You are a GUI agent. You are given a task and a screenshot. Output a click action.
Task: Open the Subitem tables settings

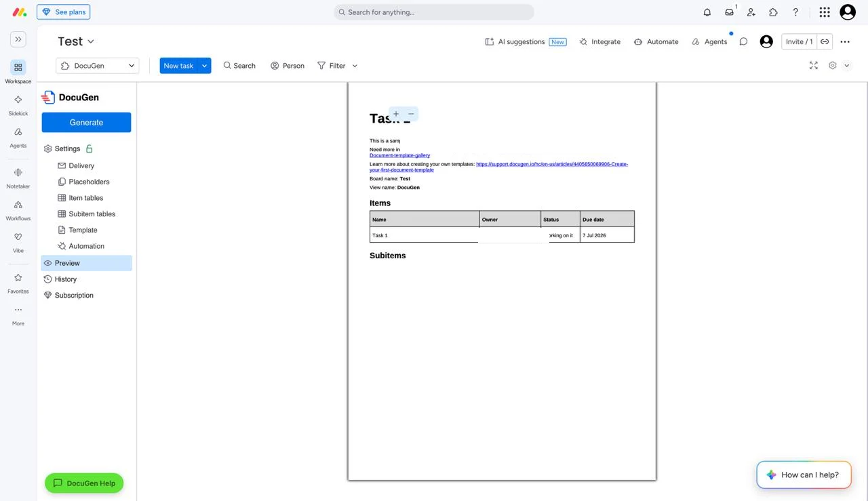(x=86, y=214)
